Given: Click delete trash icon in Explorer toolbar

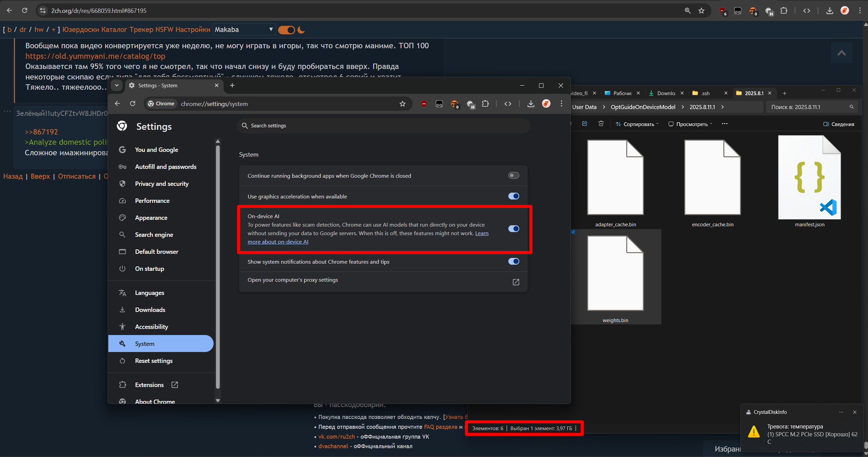Looking at the screenshot, I should tap(601, 124).
